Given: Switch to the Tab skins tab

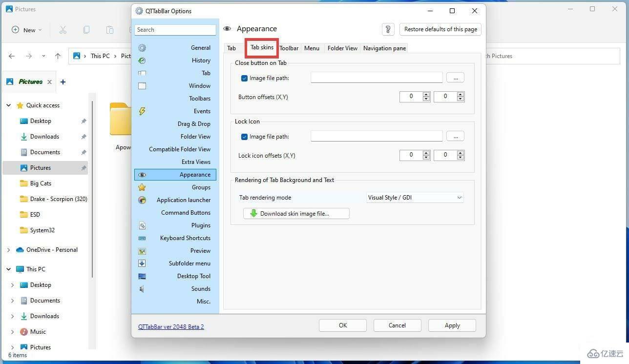Looking at the screenshot, I should click(262, 47).
